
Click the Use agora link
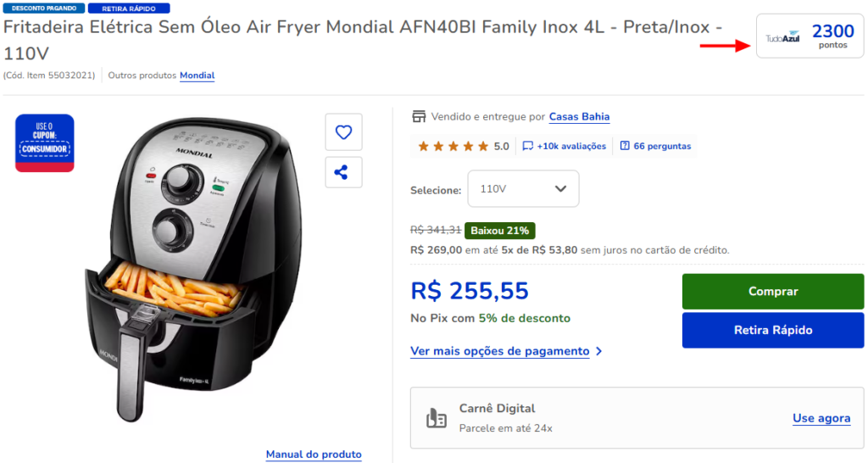(x=821, y=418)
